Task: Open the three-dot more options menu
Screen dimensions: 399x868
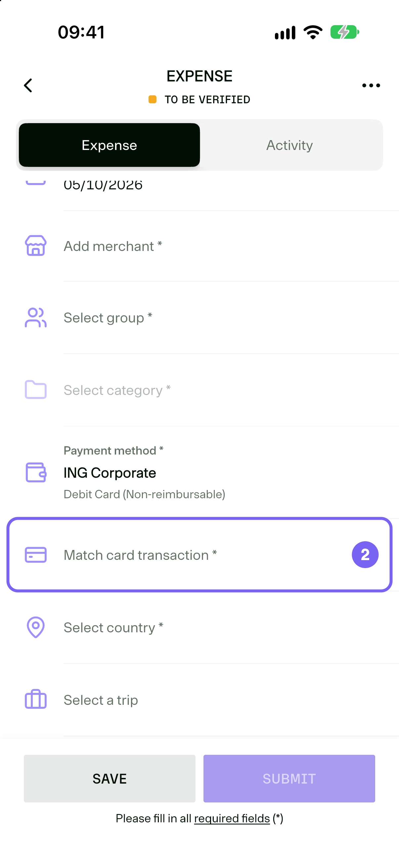Action: click(371, 86)
